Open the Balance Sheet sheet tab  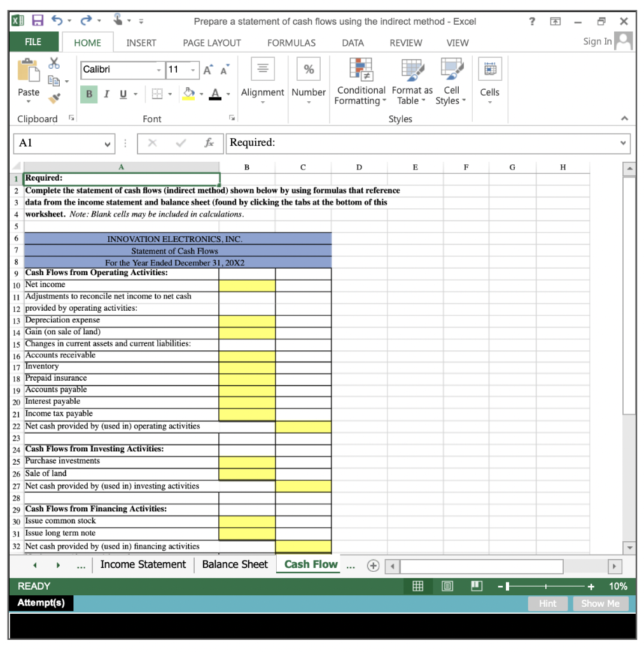(x=235, y=565)
